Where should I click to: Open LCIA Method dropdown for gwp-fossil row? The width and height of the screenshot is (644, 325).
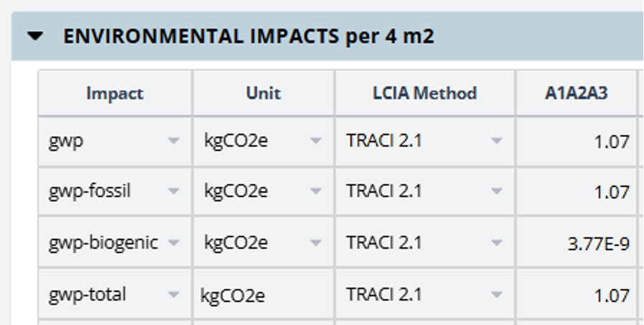(496, 192)
